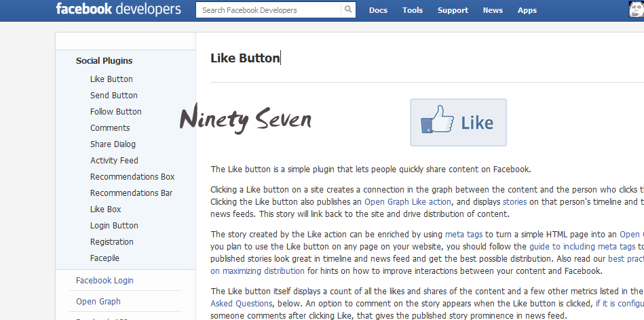This screenshot has width=644, height=320.
Task: Open the user profile avatar
Action: pos(637,9)
